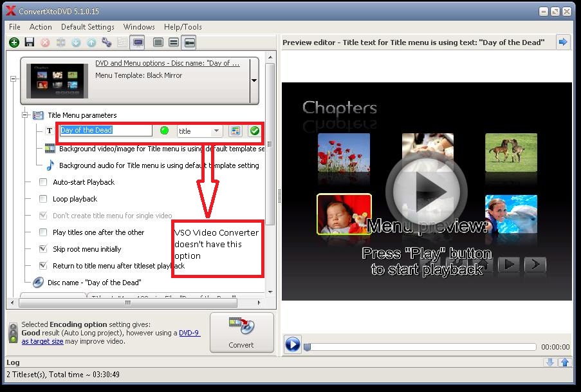Image resolution: width=581 pixels, height=392 pixels.
Task: Collapse the Title Menu parameters node
Action: tap(25, 115)
